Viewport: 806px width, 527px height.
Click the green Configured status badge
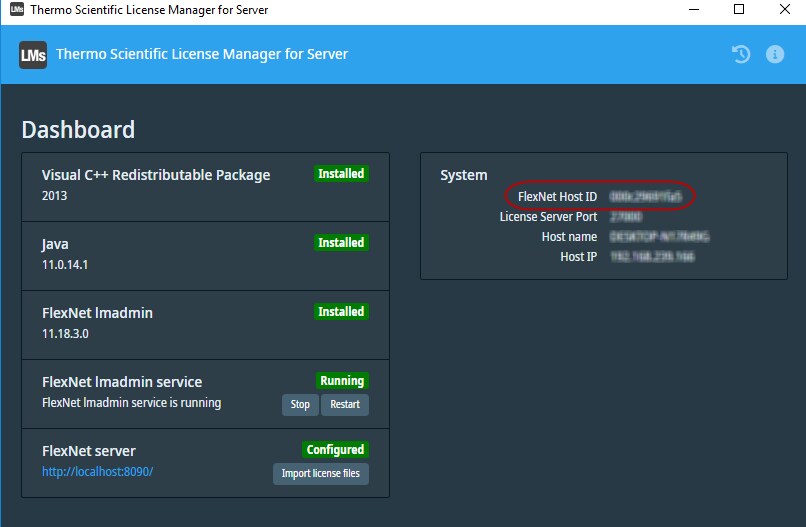(335, 450)
